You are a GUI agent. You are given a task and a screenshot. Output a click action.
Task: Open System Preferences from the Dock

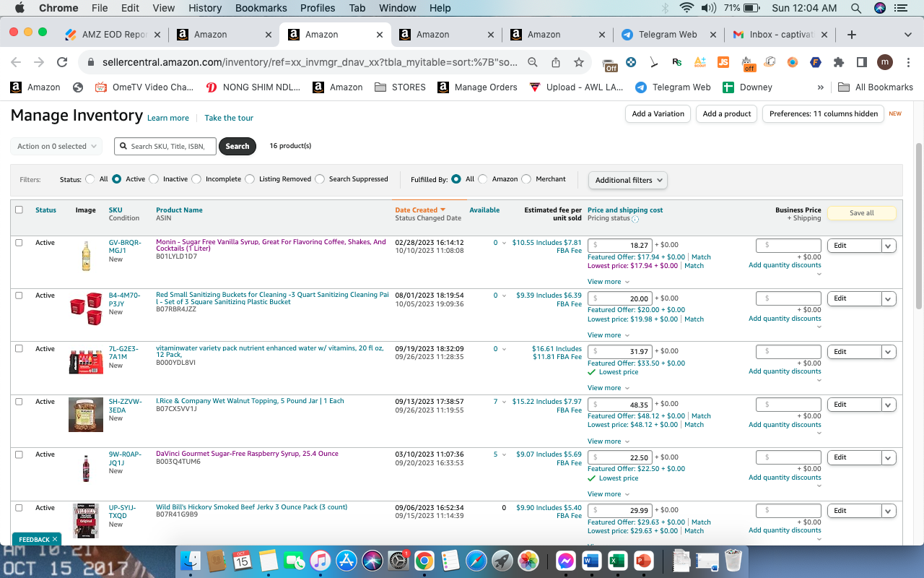click(398, 561)
